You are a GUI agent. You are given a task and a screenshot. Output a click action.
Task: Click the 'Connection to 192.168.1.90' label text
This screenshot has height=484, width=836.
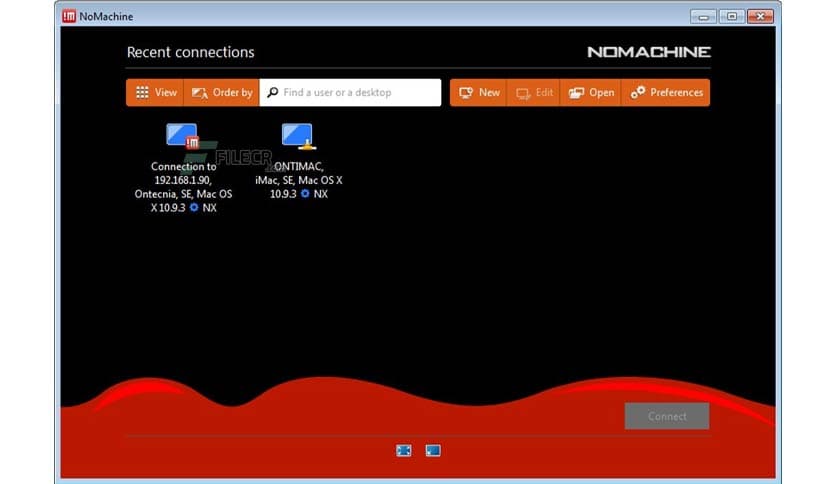pos(183,187)
